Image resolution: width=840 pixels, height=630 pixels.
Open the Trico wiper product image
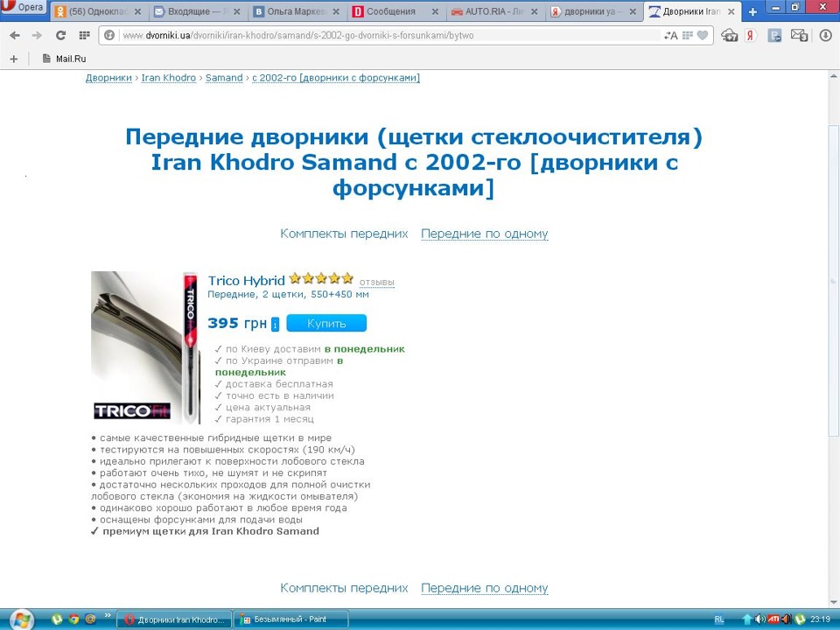pyautogui.click(x=146, y=347)
